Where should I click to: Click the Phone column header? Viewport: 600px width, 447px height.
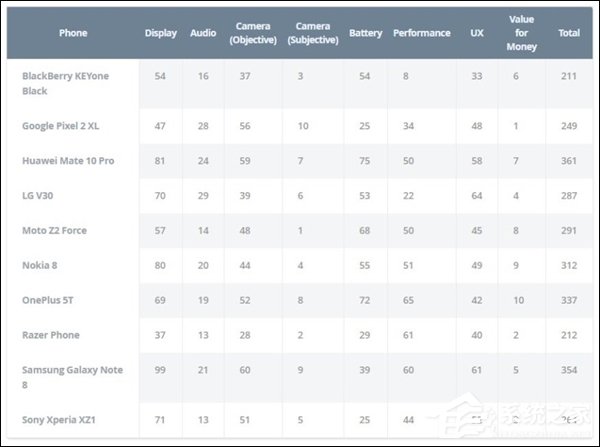click(73, 33)
